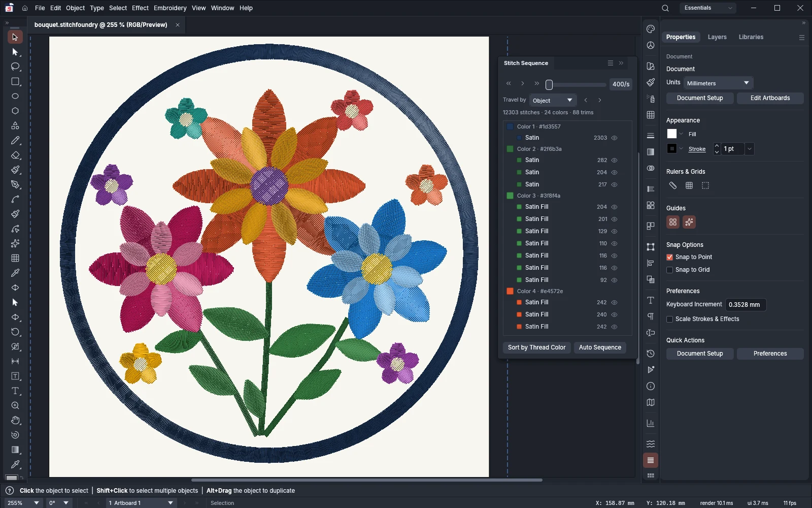Click the Auto Sequence button
812x508 pixels.
point(600,348)
